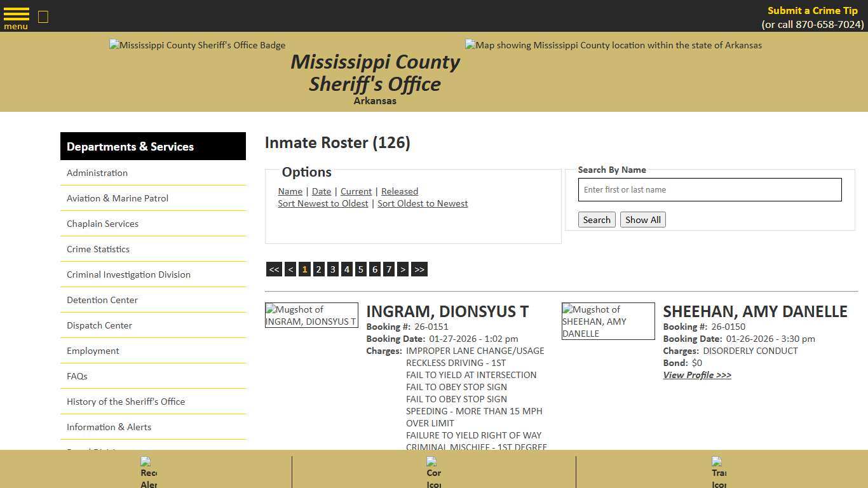
Task: Open the Submit a Crime Tip link
Action: point(812,10)
